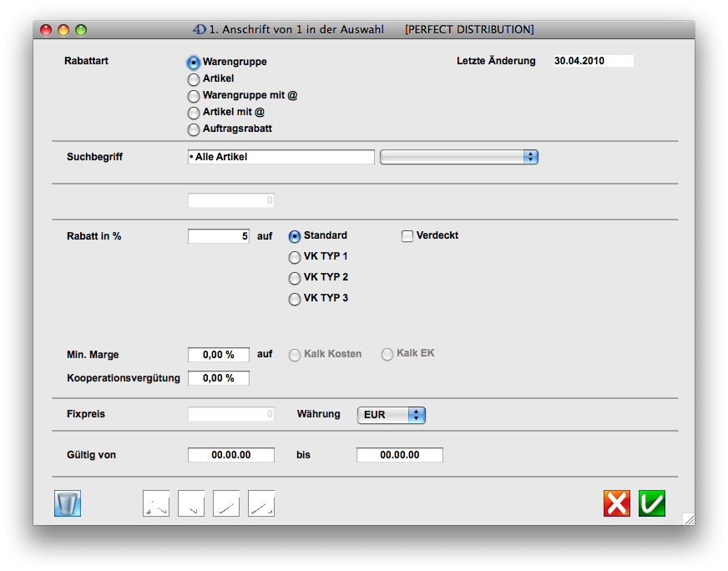Viewport: 728px width, 571px height.
Task: Cancel with the red X button
Action: point(617,503)
